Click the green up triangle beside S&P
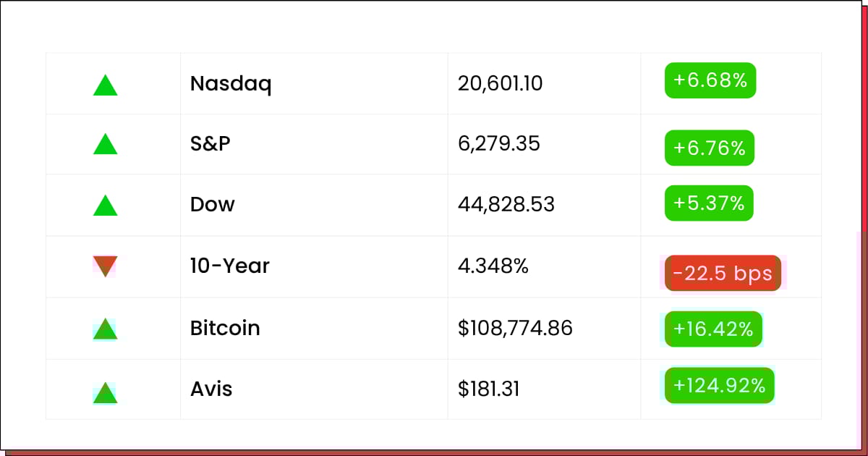Image resolution: width=868 pixels, height=456 pixels. point(106,143)
